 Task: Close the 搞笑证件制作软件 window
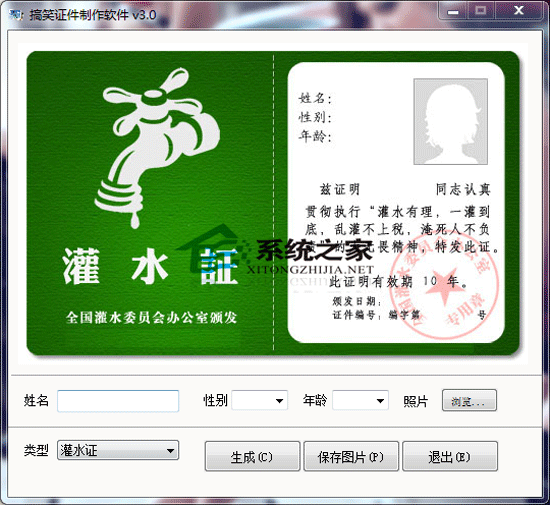tap(518, 11)
